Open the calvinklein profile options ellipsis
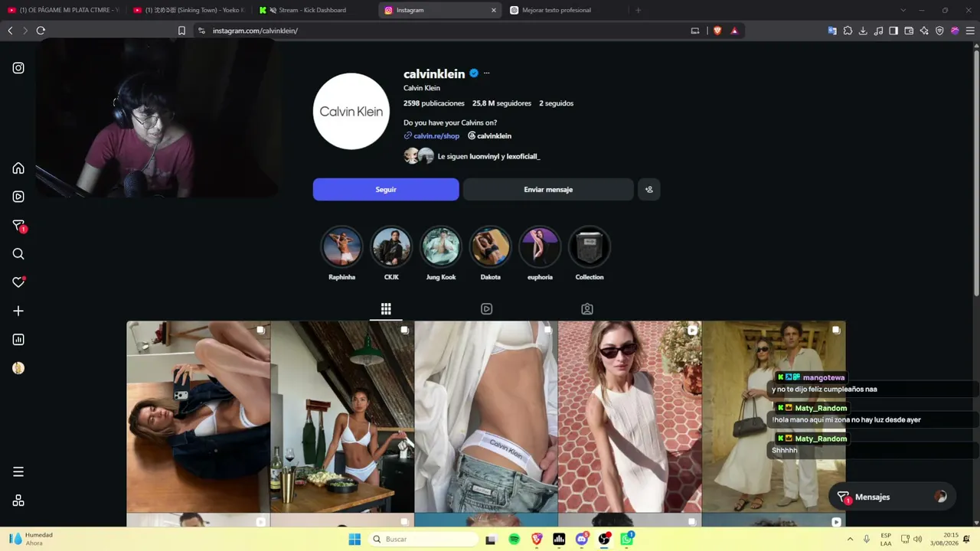Viewport: 980px width, 551px height. [x=486, y=73]
